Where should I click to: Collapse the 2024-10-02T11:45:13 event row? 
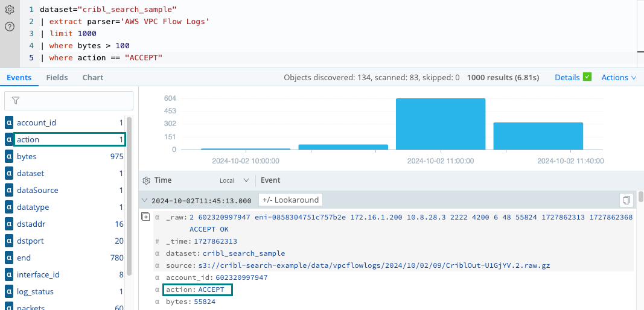click(x=144, y=200)
